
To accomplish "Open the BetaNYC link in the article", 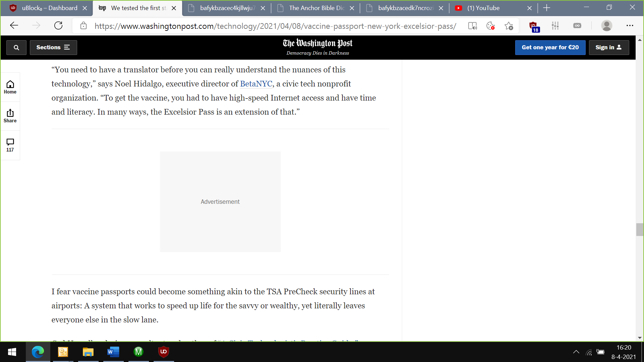I will (x=256, y=84).
